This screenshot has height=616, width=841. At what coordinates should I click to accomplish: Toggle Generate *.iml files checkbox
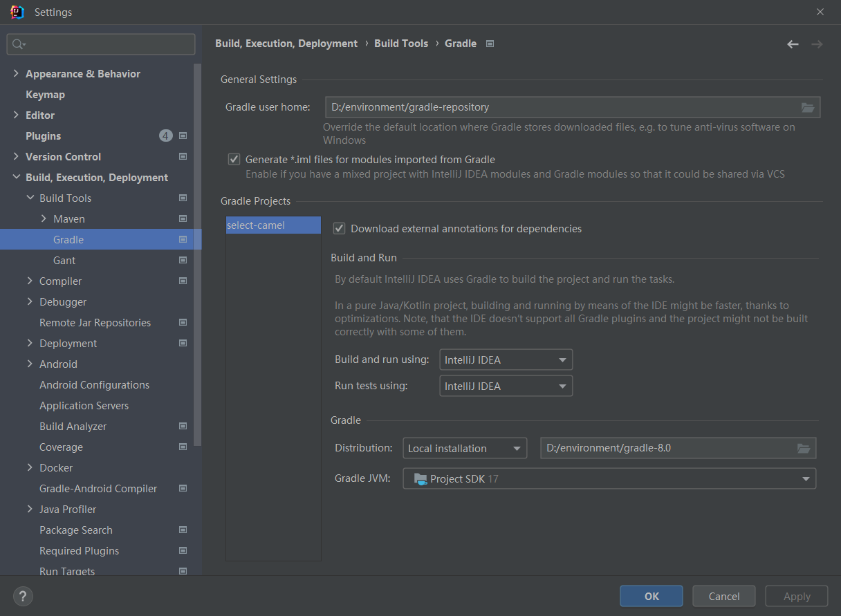tap(234, 159)
